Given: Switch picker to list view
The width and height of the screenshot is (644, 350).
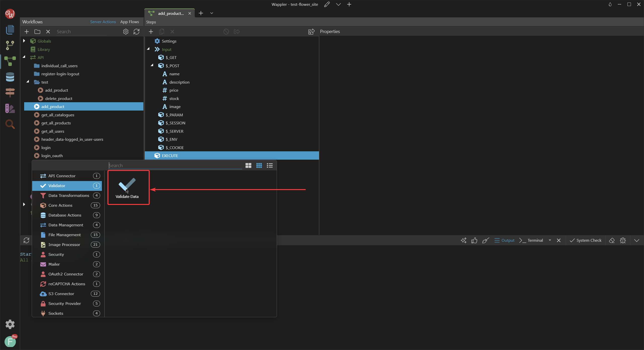Looking at the screenshot, I should pos(270,165).
